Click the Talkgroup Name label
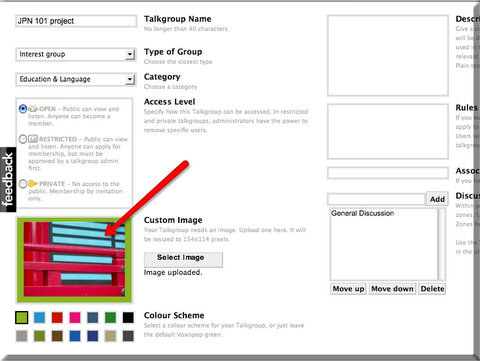 click(177, 19)
